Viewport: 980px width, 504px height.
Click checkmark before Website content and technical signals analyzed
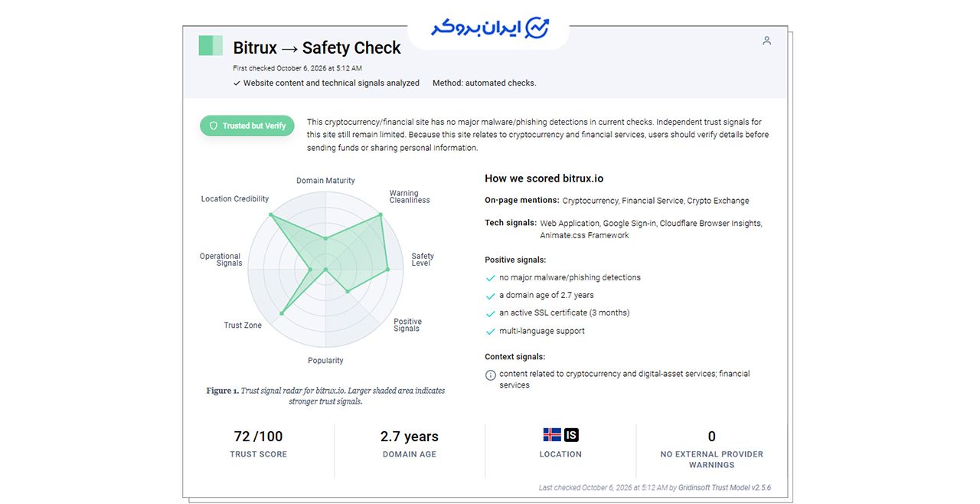click(x=237, y=83)
